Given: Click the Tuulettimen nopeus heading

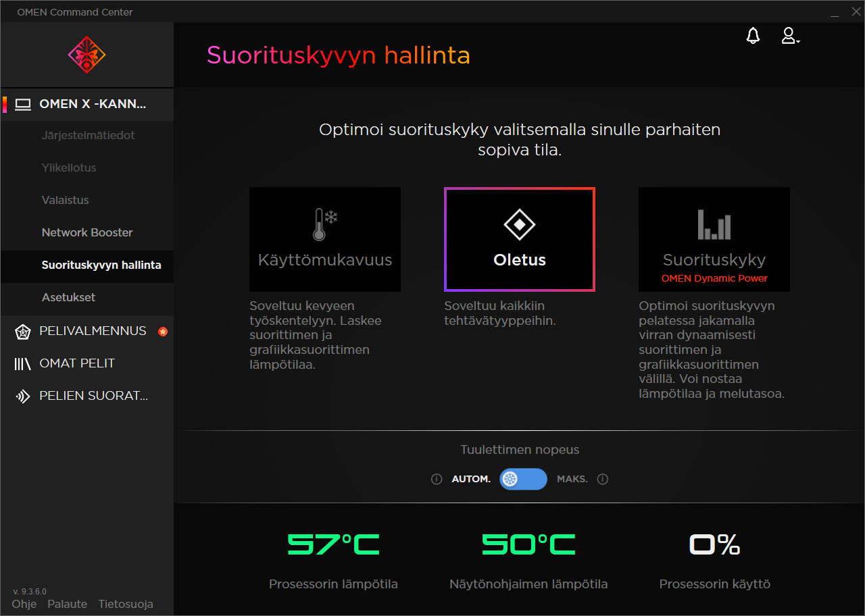Looking at the screenshot, I should click(520, 450).
